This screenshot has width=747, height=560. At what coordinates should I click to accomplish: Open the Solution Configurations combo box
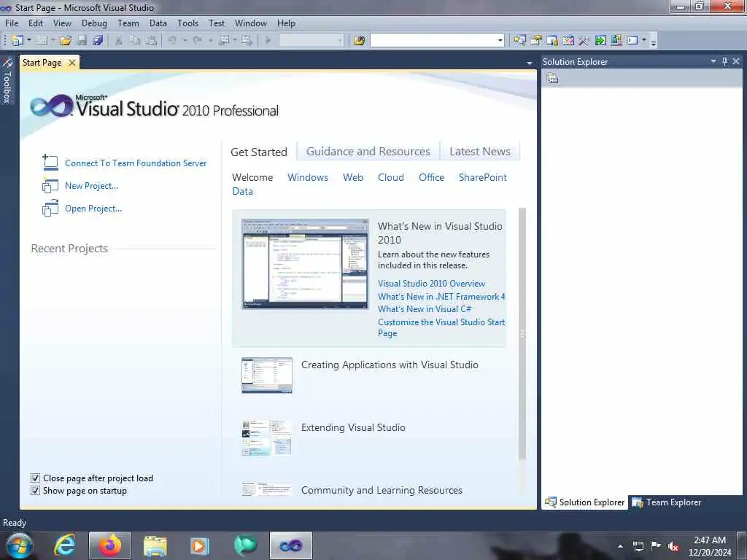pyautogui.click(x=311, y=41)
